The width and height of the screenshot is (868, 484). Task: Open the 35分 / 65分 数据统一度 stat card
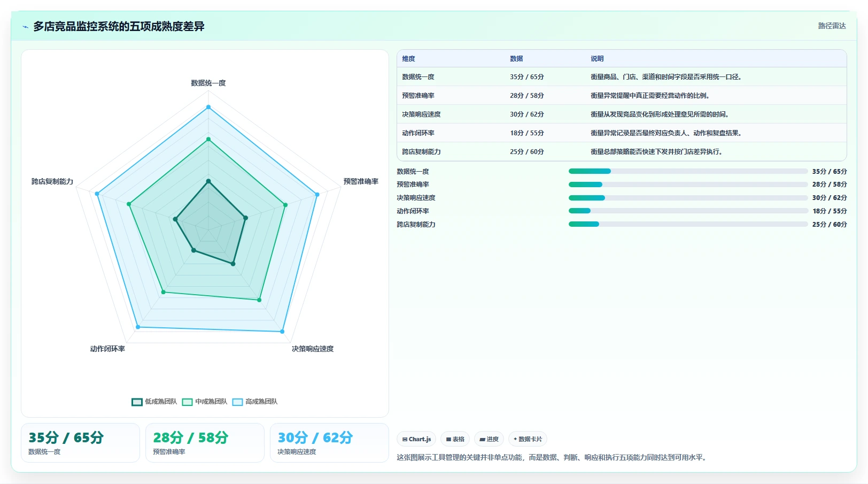click(x=80, y=443)
